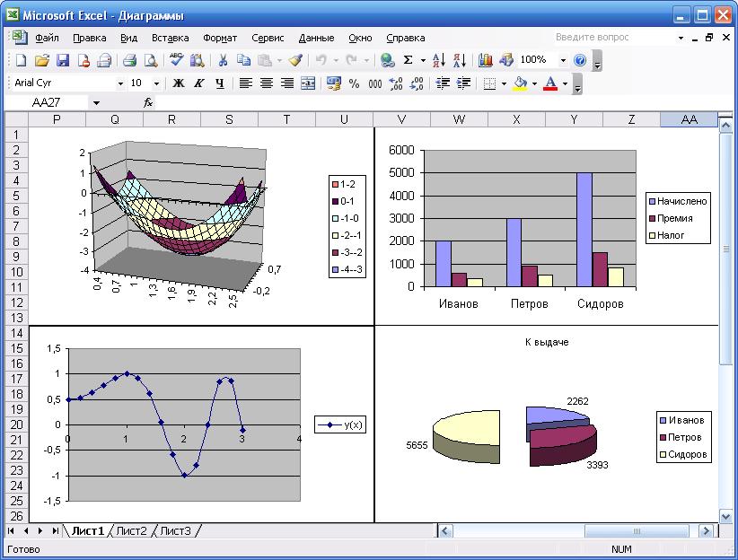Open the Справка menu
This screenshot has width=738, height=560.
[x=405, y=38]
